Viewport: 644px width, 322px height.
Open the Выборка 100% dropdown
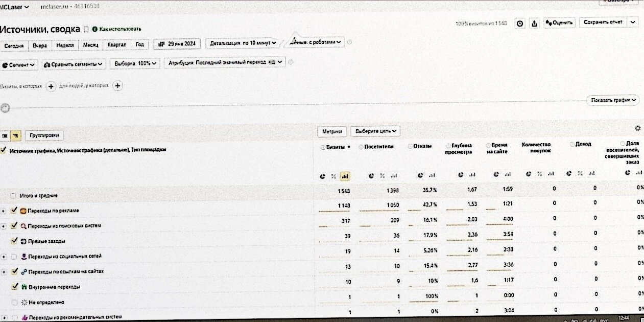tap(135, 64)
